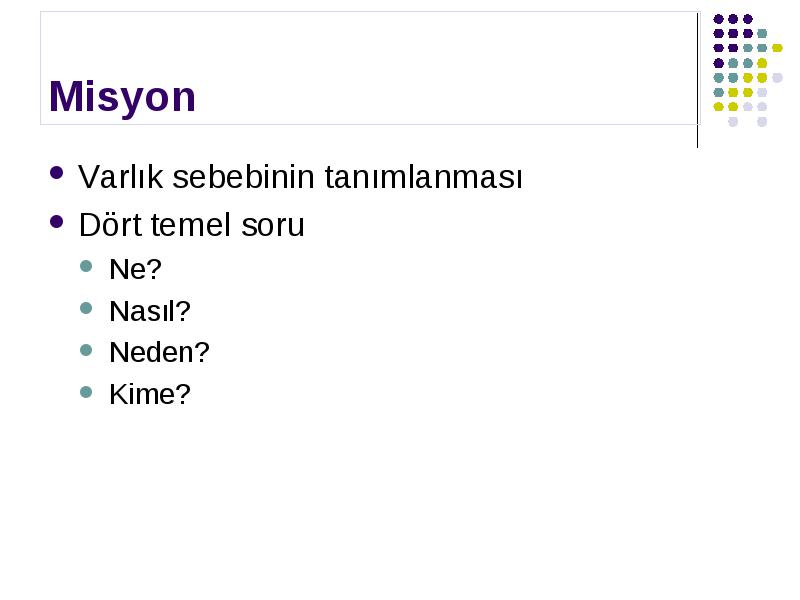This screenshot has width=800, height=600.
Task: Click the rightmost lavender dot in fifth dot row
Action: click(x=777, y=78)
